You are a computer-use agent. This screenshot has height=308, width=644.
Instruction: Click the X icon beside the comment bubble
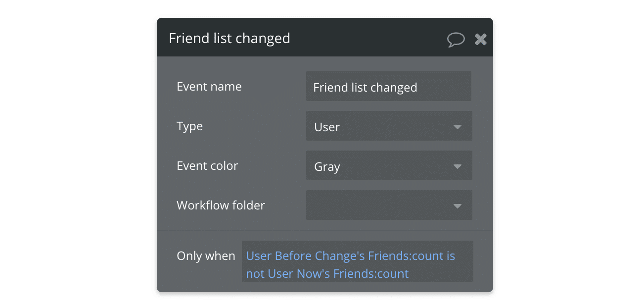tap(480, 39)
